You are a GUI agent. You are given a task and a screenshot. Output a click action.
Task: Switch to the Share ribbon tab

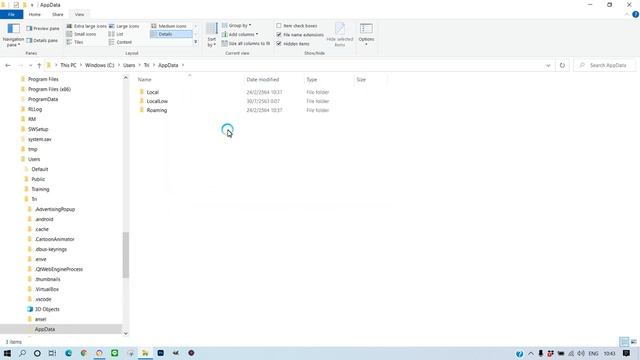click(58, 14)
